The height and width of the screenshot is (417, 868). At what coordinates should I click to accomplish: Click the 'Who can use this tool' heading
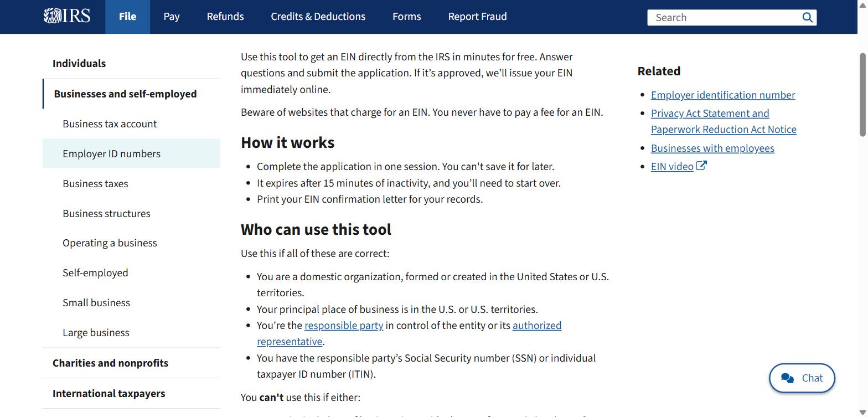coord(316,230)
